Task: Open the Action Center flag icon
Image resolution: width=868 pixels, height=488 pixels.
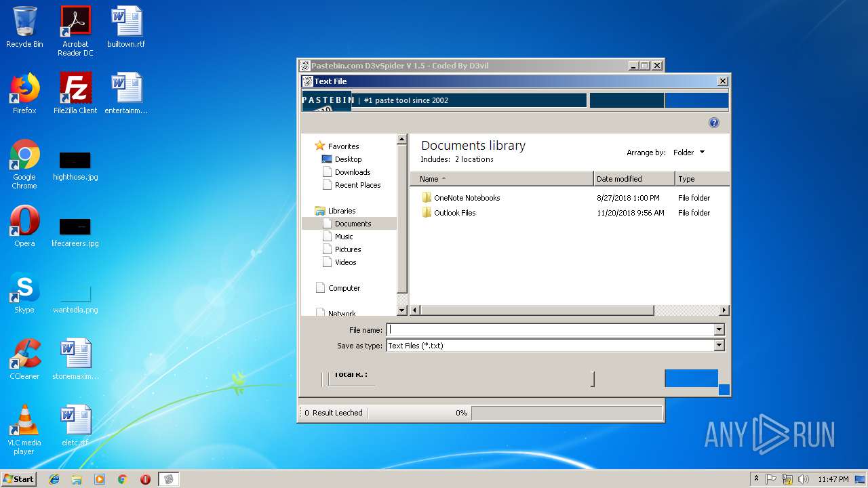Action: click(771, 479)
